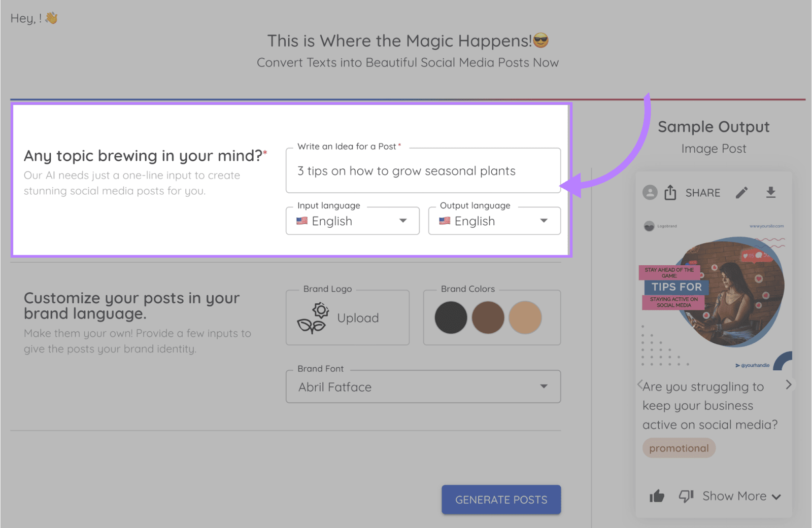Select the promotional tag on the sample post

coord(679,448)
